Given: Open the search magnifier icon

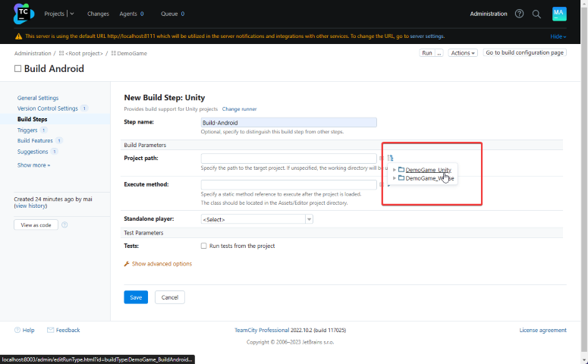Looking at the screenshot, I should [536, 14].
